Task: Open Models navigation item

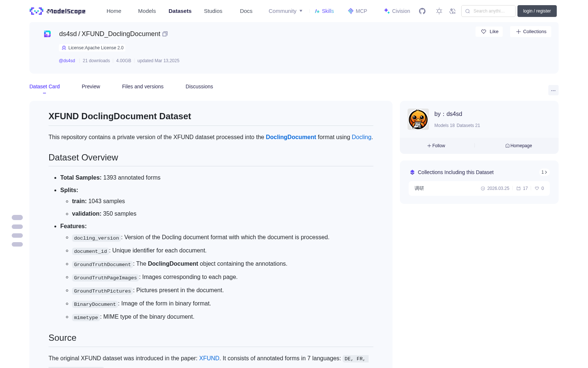Action: (x=147, y=11)
